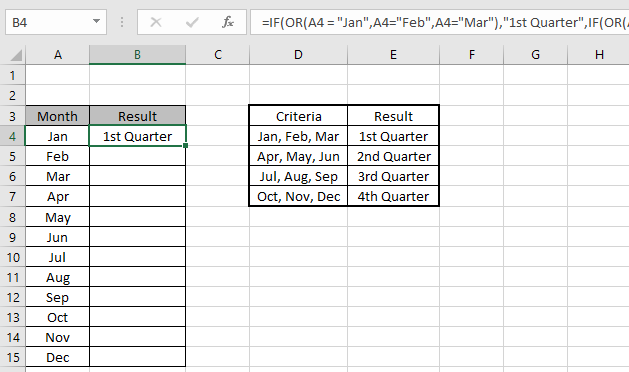Select column H header
The height and width of the screenshot is (372, 629).
pyautogui.click(x=599, y=55)
